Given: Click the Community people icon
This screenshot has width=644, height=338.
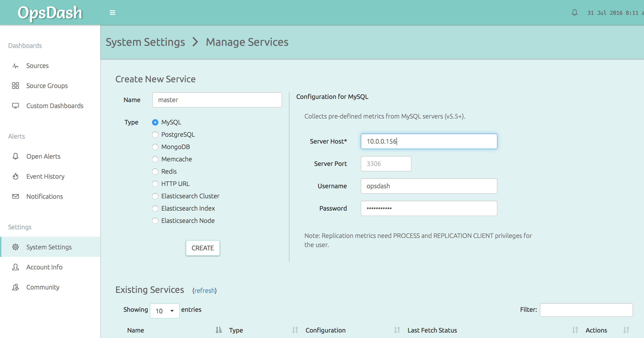Looking at the screenshot, I should click(15, 287).
